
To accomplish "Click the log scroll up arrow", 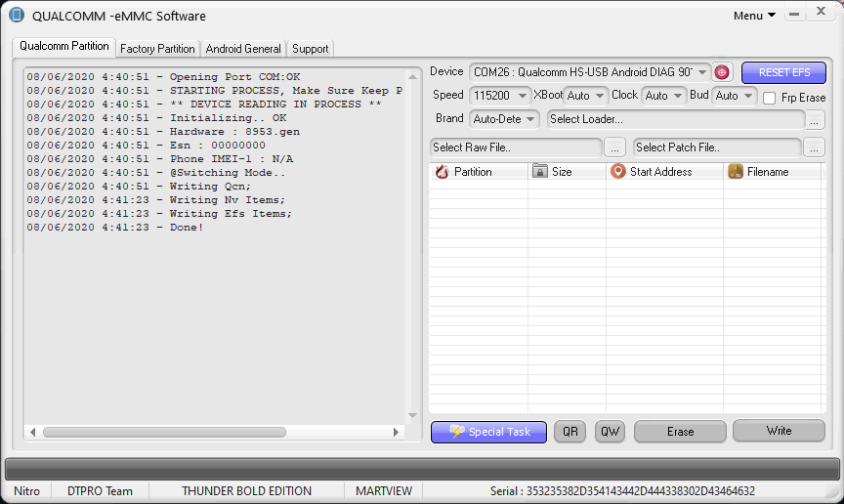I will [x=413, y=77].
